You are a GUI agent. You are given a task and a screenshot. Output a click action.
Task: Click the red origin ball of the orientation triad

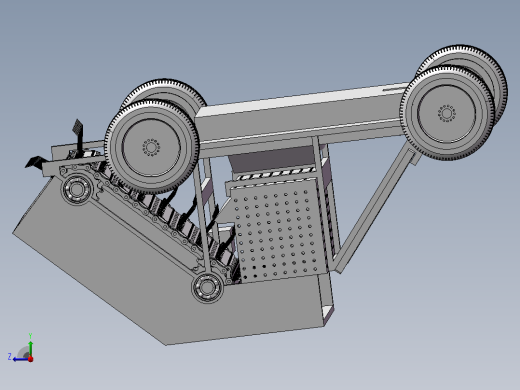(x=31, y=359)
